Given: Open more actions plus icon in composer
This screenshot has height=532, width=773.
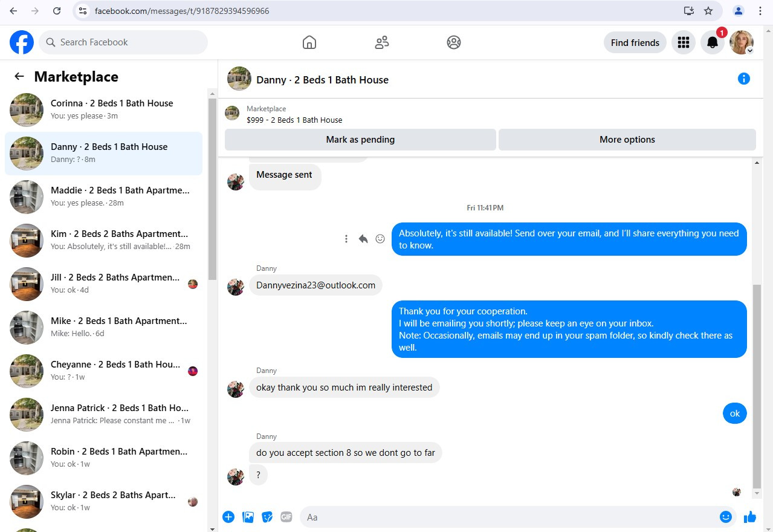Looking at the screenshot, I should tap(228, 517).
